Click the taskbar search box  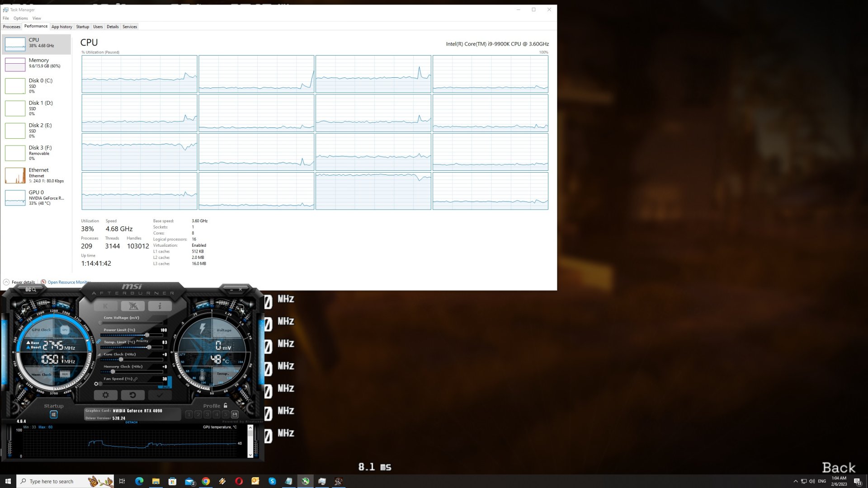[52, 481]
